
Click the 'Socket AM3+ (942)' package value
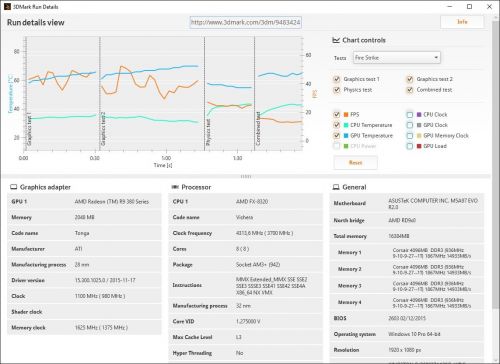pyautogui.click(x=258, y=265)
